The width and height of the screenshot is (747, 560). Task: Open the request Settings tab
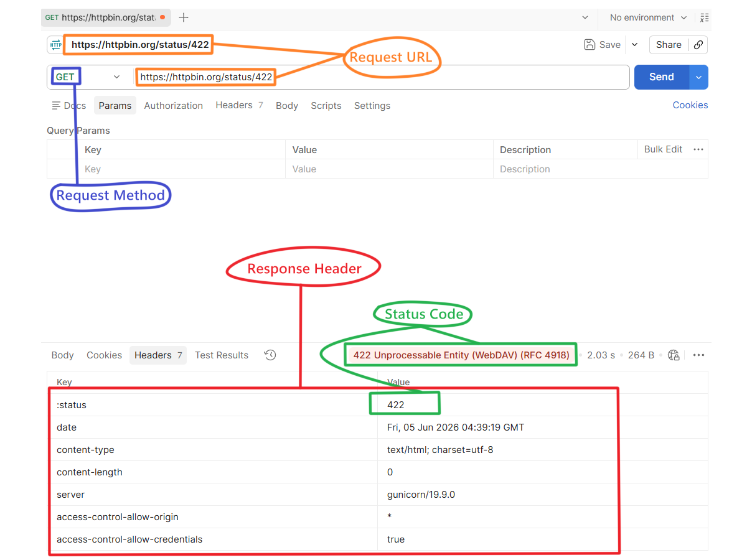point(372,106)
